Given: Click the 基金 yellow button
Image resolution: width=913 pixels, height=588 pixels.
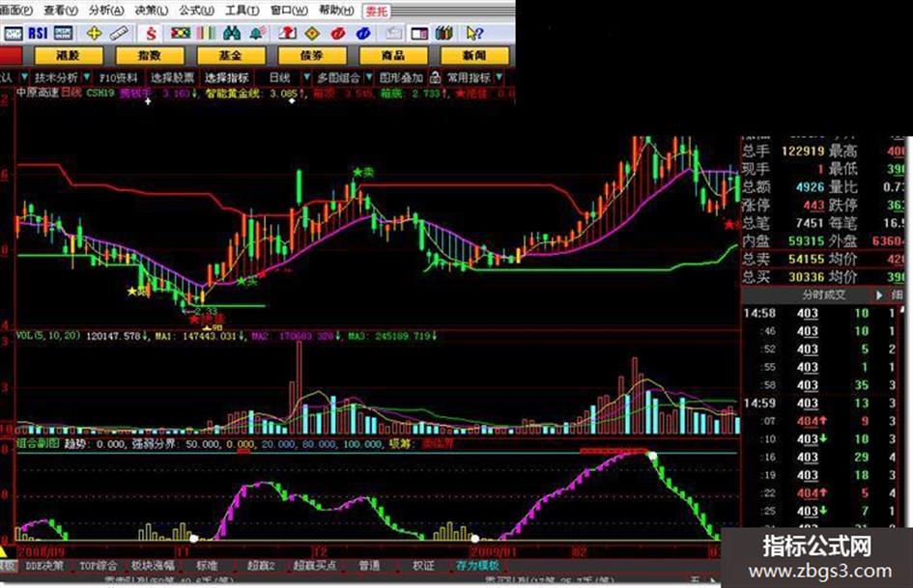Looking at the screenshot, I should [x=231, y=55].
